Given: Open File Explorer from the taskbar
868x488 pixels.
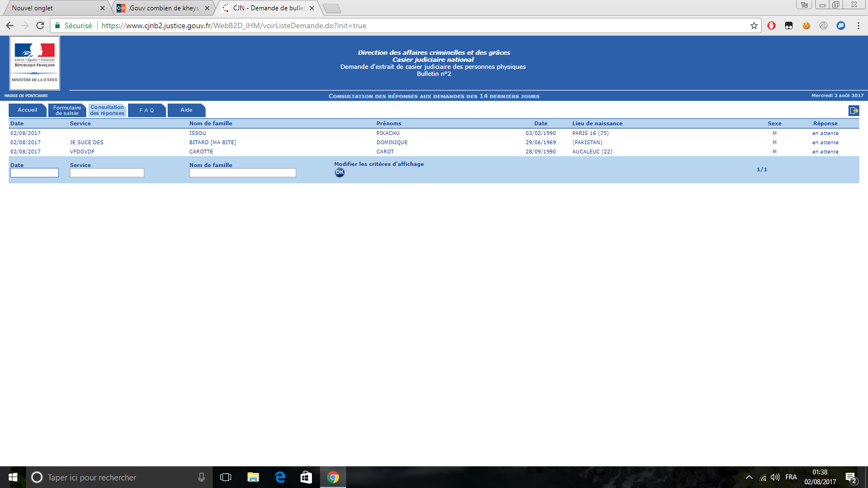Looking at the screenshot, I should pyautogui.click(x=253, y=477).
